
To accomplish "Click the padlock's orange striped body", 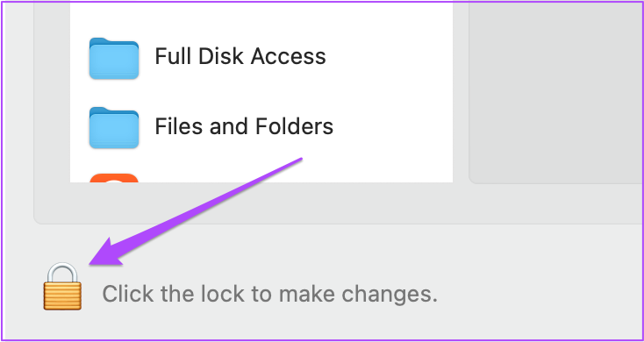I will 62,296.
